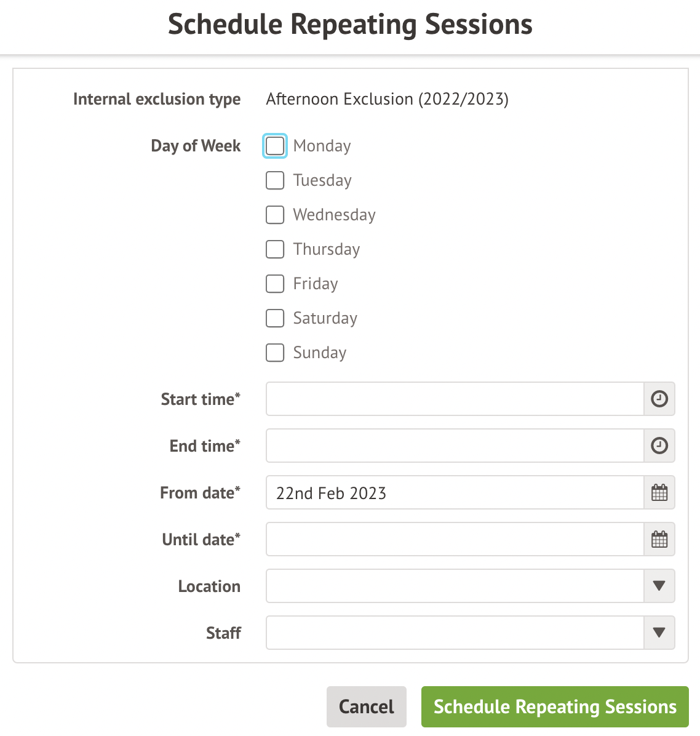Open the End time clock picker icon
700x736 pixels.
click(659, 446)
